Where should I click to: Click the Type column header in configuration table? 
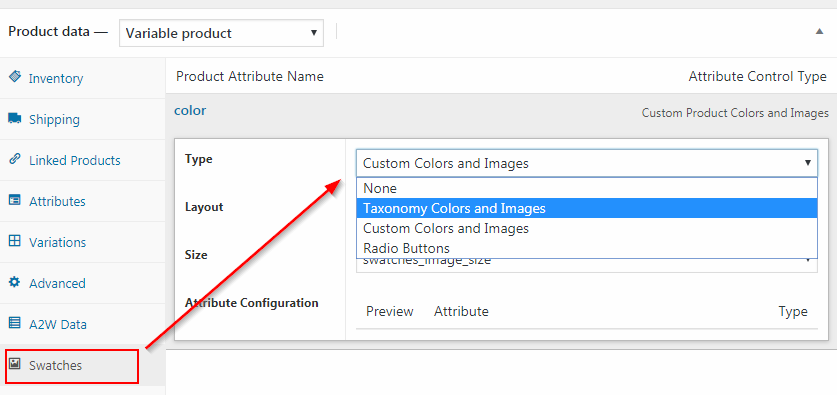pyautogui.click(x=793, y=311)
